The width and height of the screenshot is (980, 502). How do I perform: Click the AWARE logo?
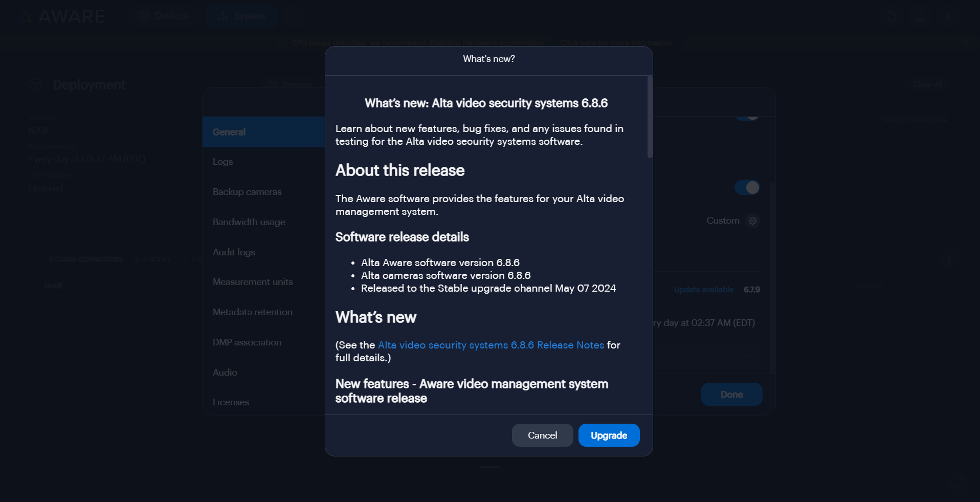pos(61,16)
